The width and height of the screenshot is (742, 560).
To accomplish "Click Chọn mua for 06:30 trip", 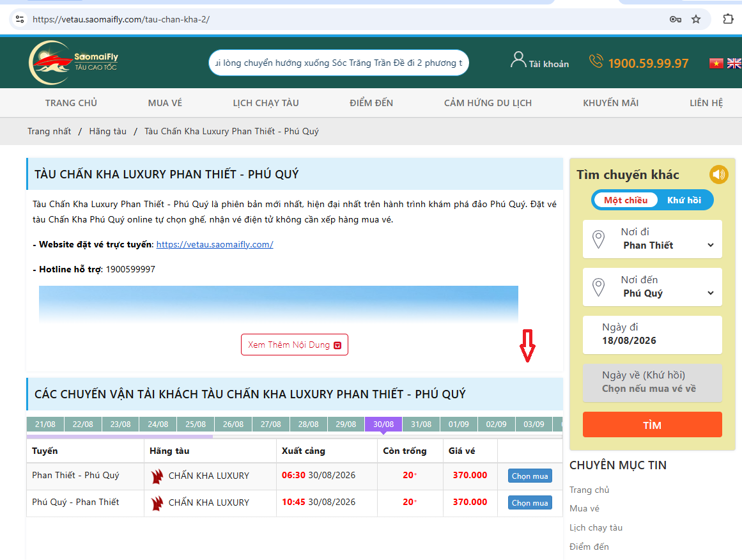I will click(x=530, y=476).
